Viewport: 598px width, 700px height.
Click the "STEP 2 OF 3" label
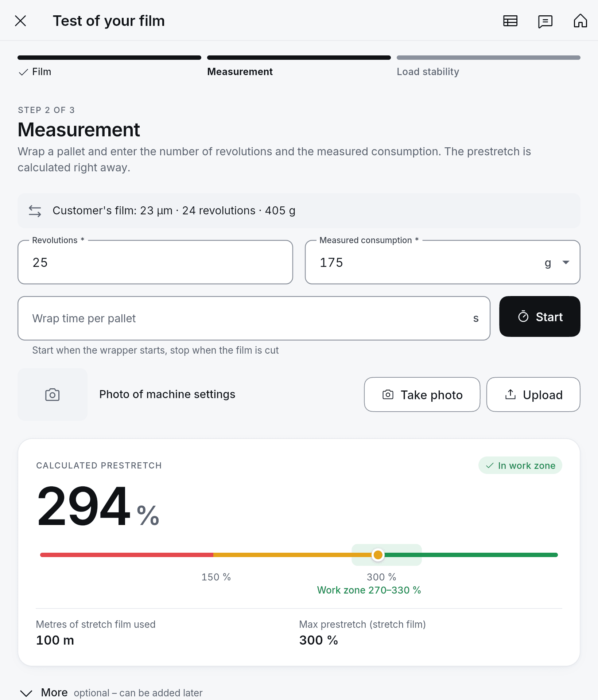click(x=46, y=110)
